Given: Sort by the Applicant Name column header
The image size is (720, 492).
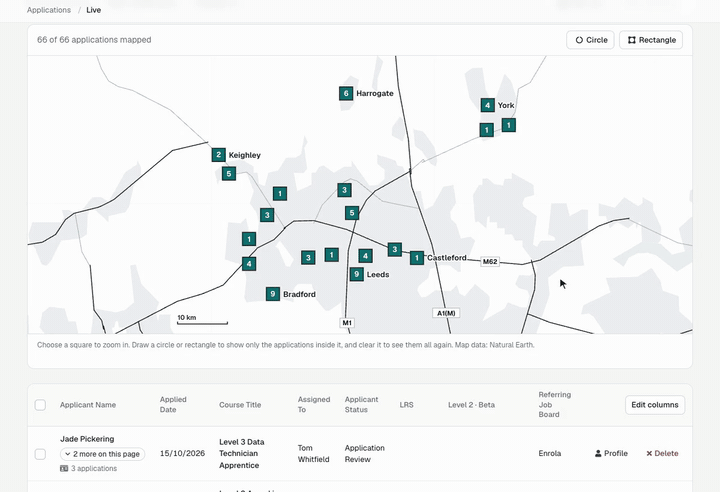Looking at the screenshot, I should point(88,405).
